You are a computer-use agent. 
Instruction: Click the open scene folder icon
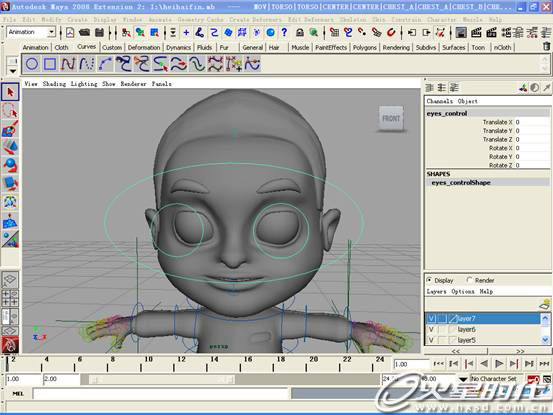click(x=84, y=33)
